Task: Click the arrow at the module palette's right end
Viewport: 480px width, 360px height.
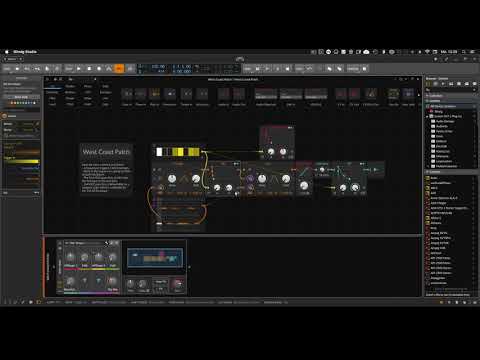Action: tap(419, 95)
